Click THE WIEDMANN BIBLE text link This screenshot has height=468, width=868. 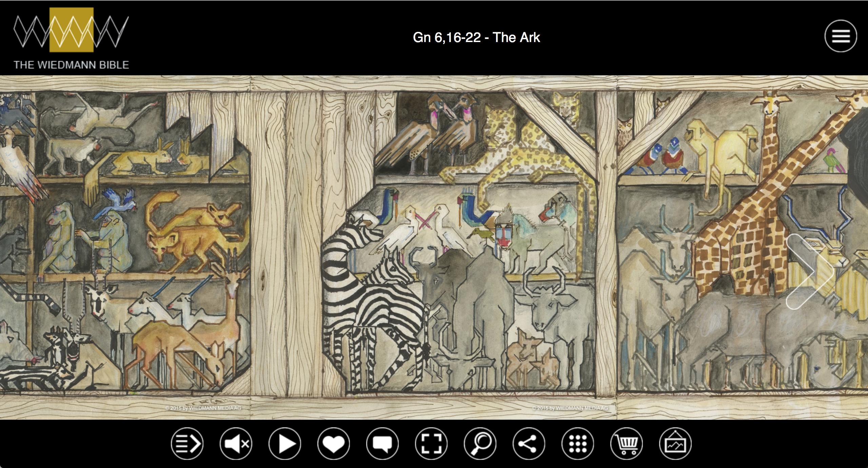coord(71,65)
